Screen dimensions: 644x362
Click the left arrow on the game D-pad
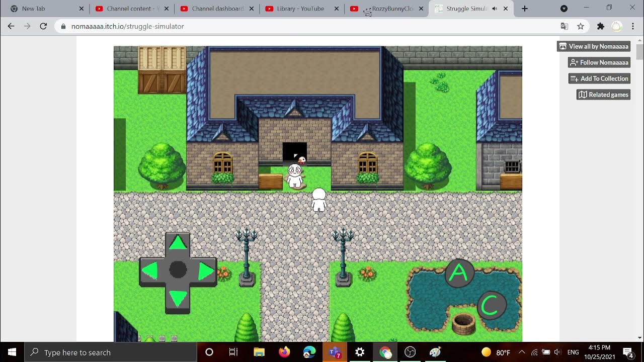tap(149, 271)
